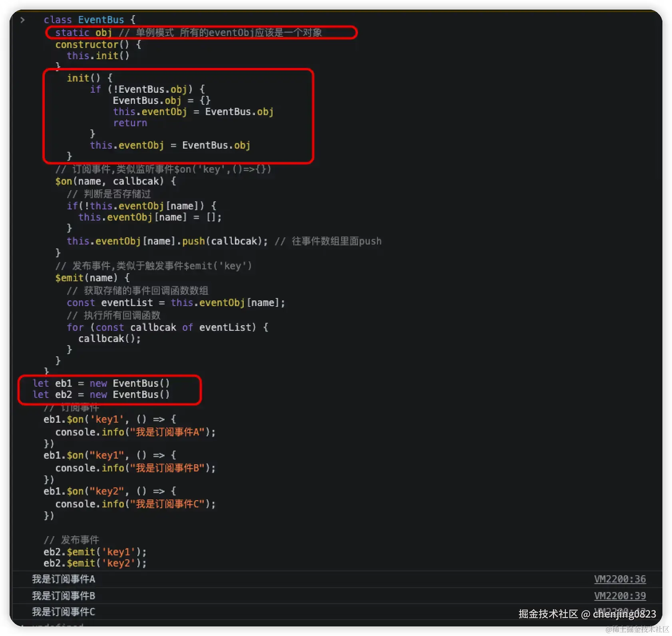Click the 'constructor() {' line
The image size is (672, 636).
click(98, 44)
